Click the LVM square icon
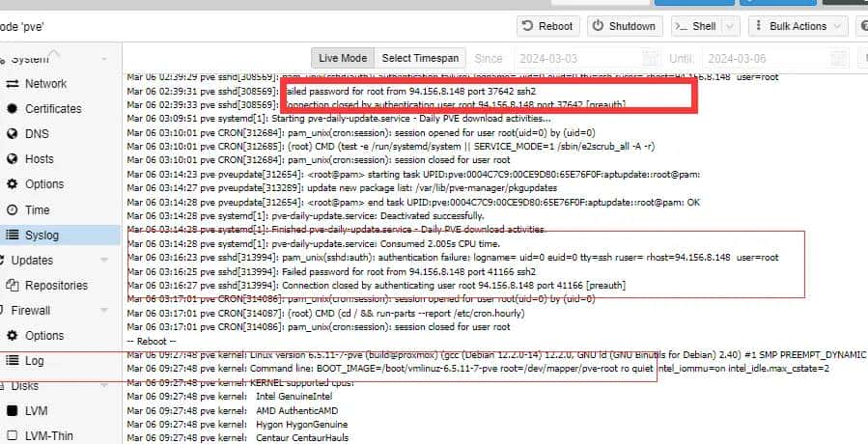This screenshot has height=444, width=868. (12, 411)
